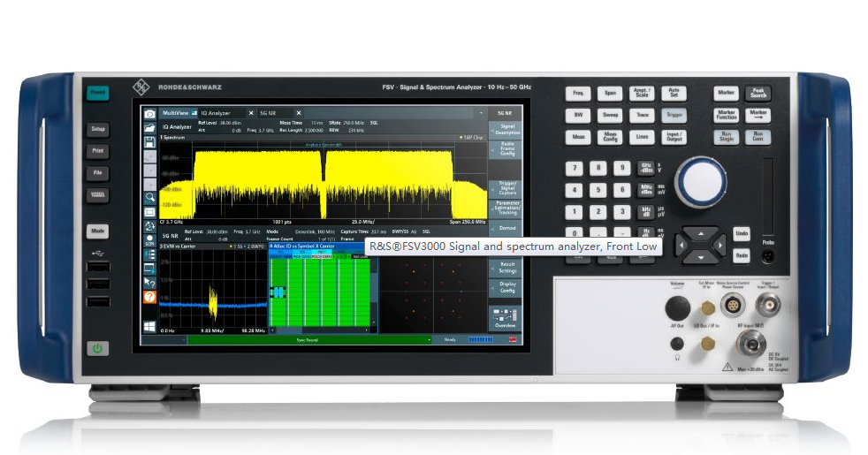Screen dimensions: 868x455
Task: Toggle the green power button
Action: (97, 349)
